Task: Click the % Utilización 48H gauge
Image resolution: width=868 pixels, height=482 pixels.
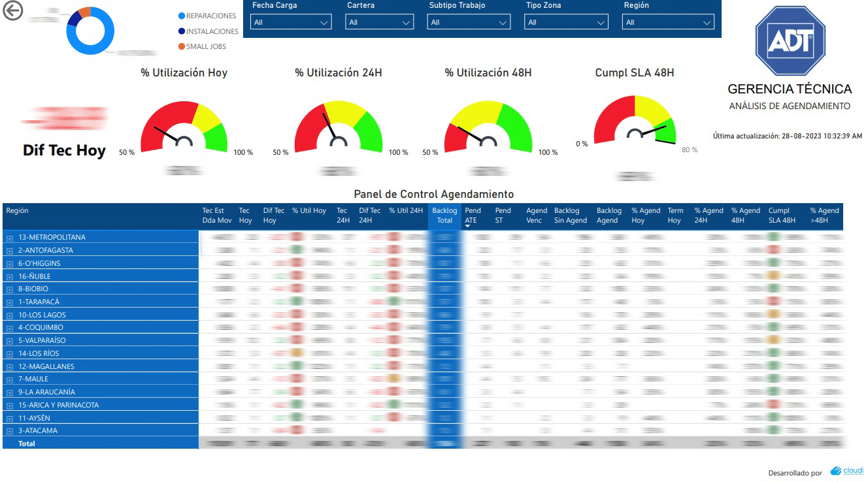Action: 488,127
